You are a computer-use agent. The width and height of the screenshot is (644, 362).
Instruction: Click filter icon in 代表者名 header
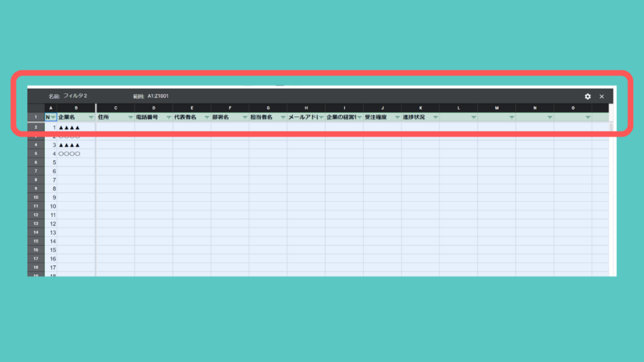pyautogui.click(x=206, y=118)
